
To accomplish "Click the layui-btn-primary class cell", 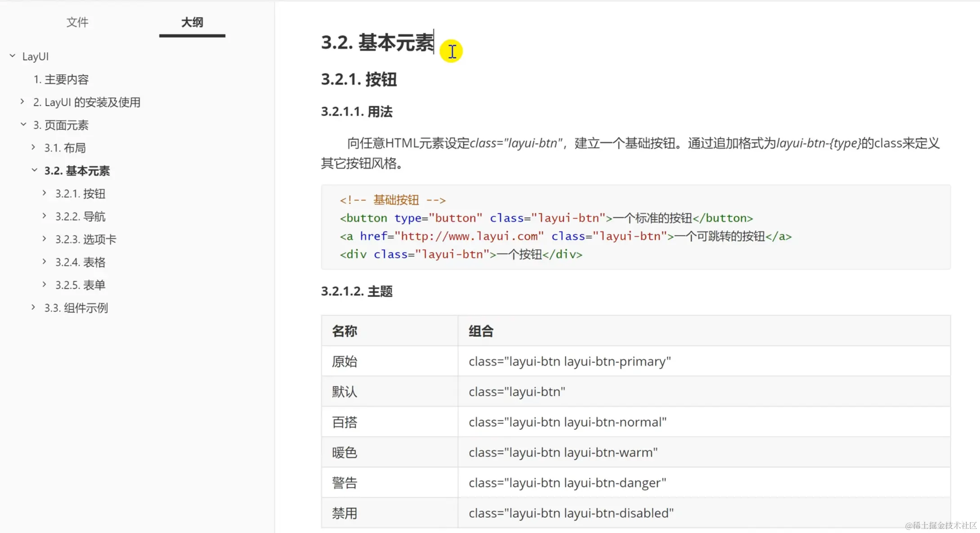I will click(704, 361).
